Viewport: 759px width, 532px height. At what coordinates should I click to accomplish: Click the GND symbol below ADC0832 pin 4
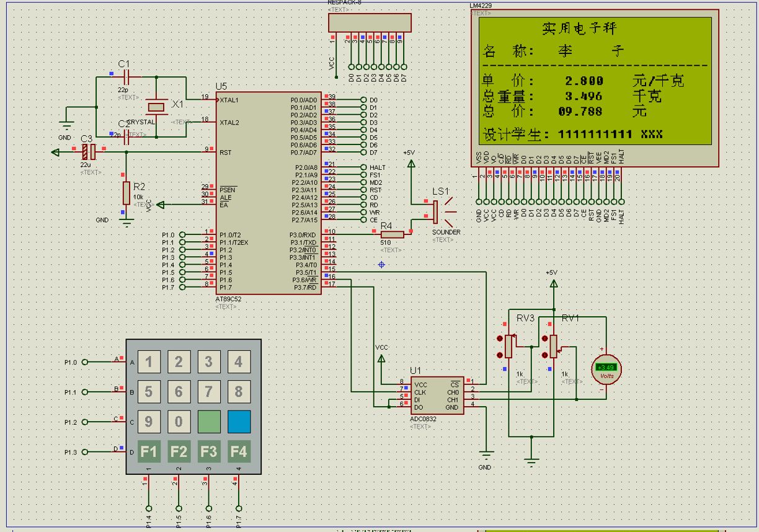coord(486,454)
